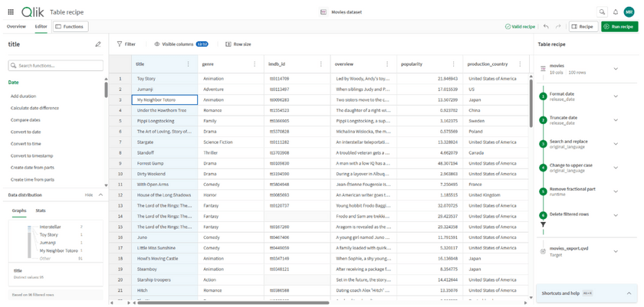Expand the Format date recipe step
This screenshot has width=644, height=307.
point(616,96)
